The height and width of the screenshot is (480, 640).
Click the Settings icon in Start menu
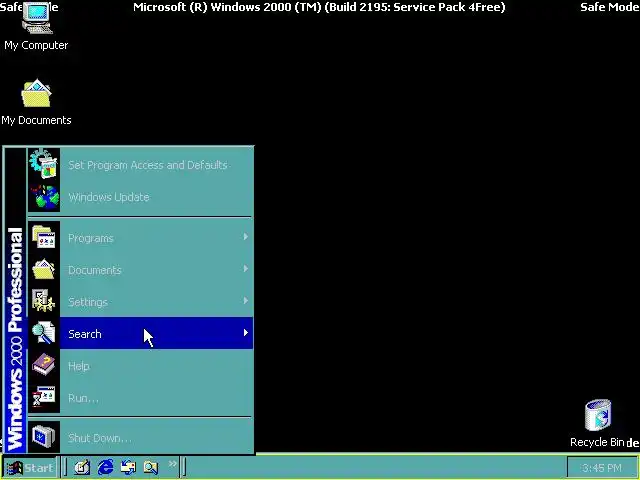[44, 301]
